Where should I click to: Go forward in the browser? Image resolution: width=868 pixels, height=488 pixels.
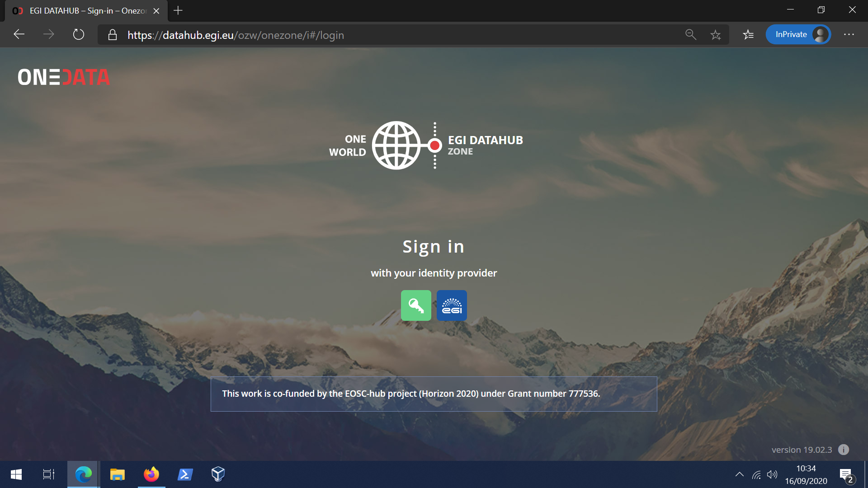[x=48, y=35]
